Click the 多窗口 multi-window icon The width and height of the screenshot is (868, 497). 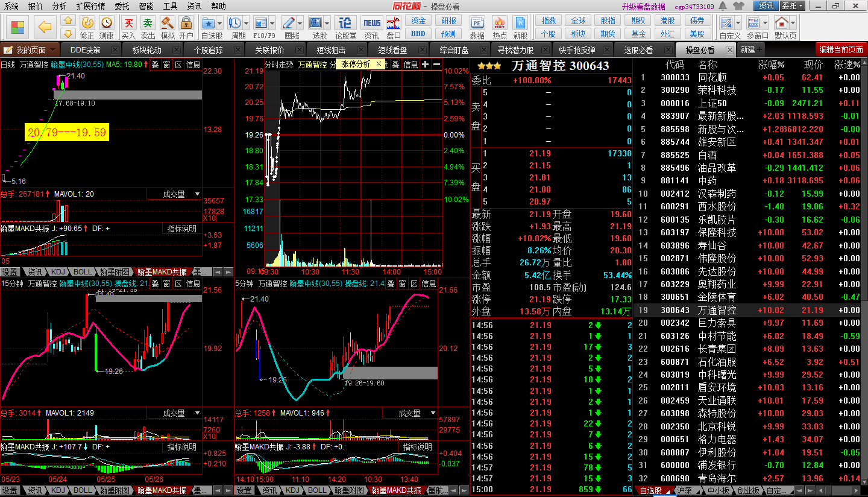[753, 23]
